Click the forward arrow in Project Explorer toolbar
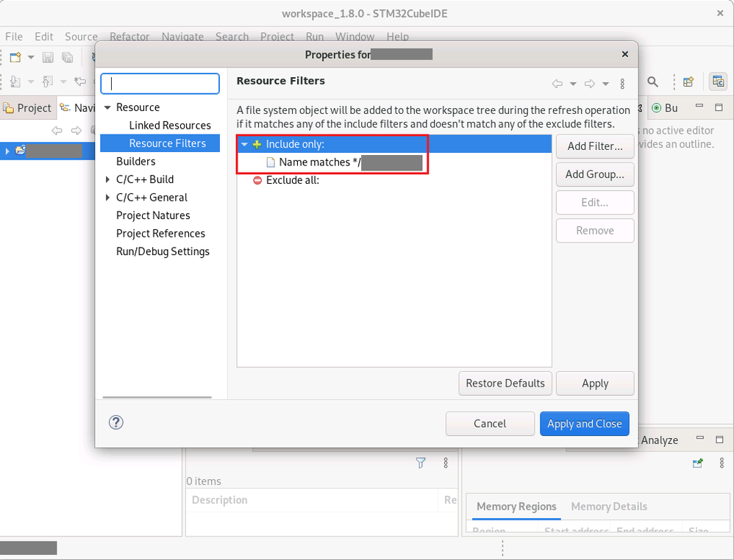 (x=76, y=131)
